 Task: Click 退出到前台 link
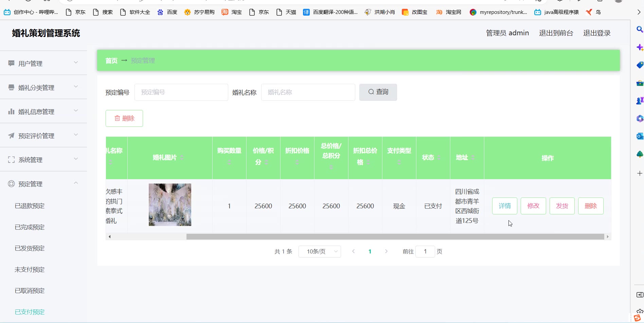556,33
